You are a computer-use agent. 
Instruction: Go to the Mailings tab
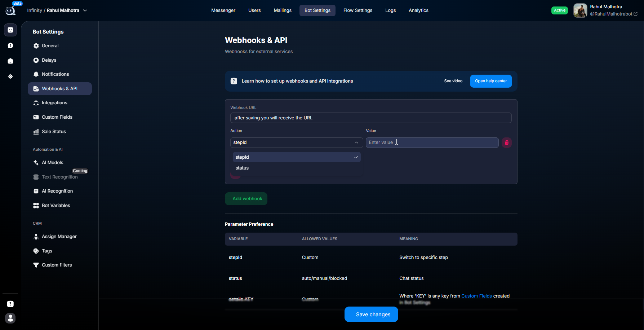click(283, 10)
